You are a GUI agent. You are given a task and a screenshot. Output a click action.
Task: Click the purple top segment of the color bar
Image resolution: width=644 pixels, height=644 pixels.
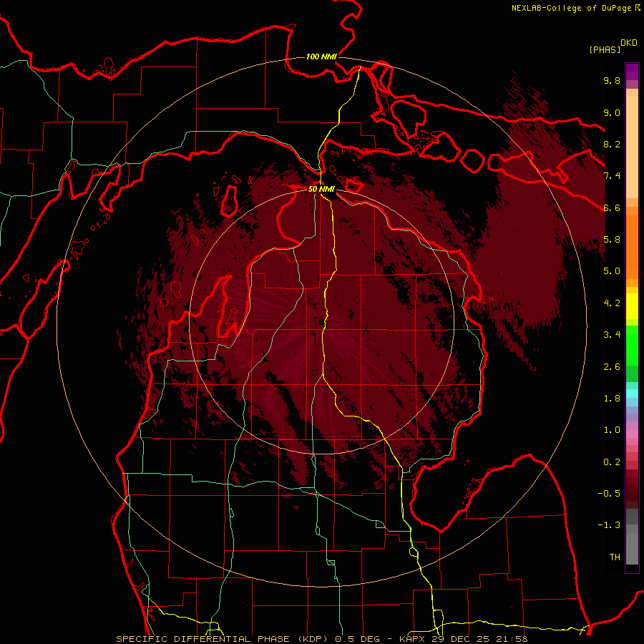(632, 72)
